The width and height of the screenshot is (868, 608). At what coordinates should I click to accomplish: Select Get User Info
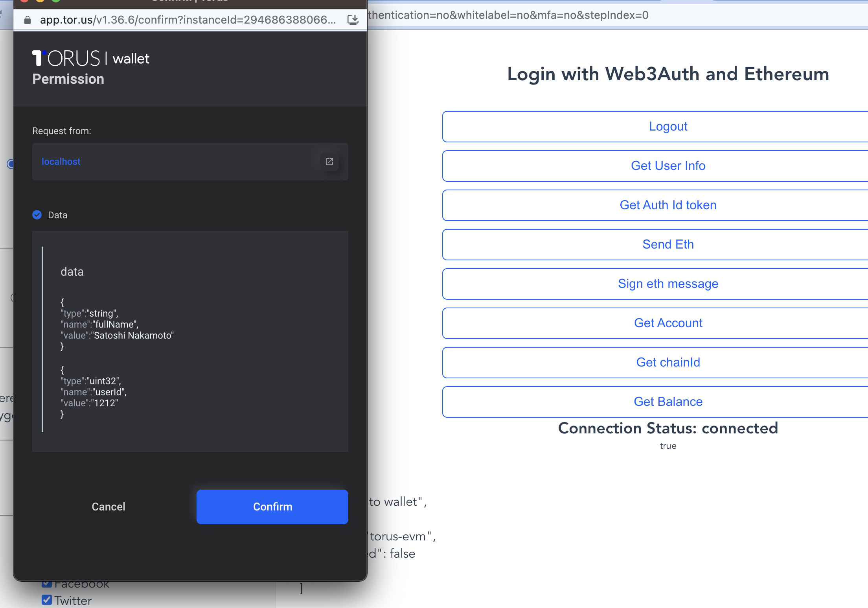pos(668,166)
